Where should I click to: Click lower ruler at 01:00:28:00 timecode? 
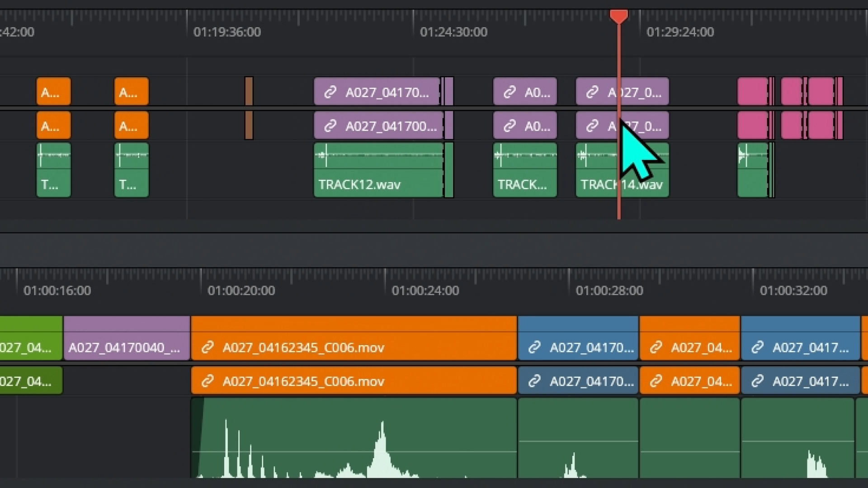coord(609,291)
